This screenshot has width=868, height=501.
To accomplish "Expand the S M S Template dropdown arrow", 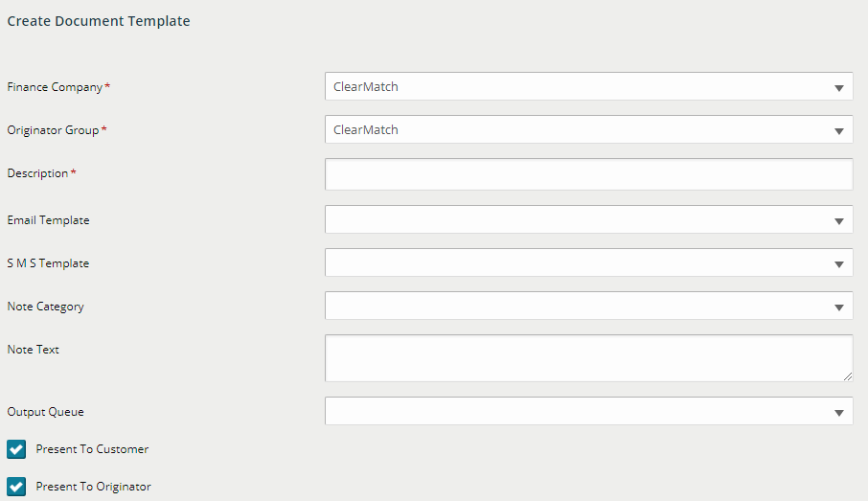I will tap(838, 264).
